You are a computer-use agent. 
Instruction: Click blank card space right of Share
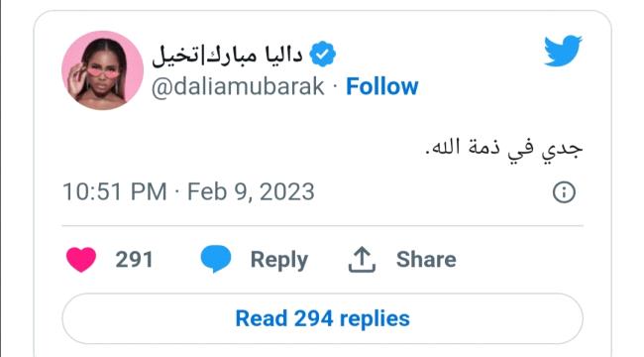[x=519, y=260]
